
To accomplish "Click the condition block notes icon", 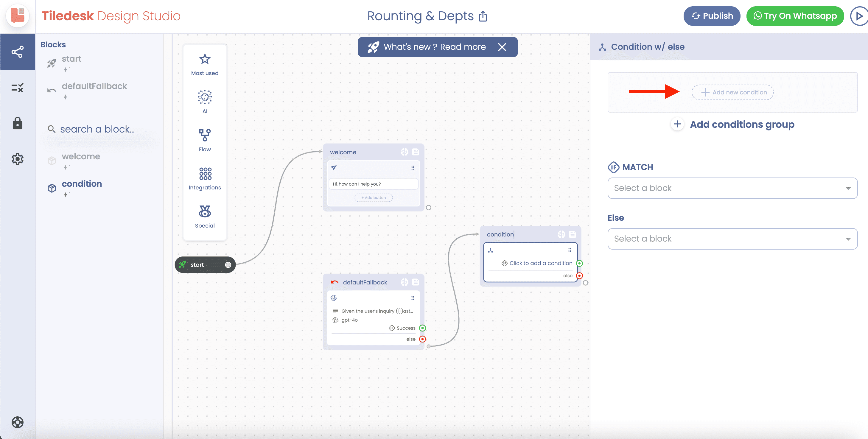I will point(572,234).
